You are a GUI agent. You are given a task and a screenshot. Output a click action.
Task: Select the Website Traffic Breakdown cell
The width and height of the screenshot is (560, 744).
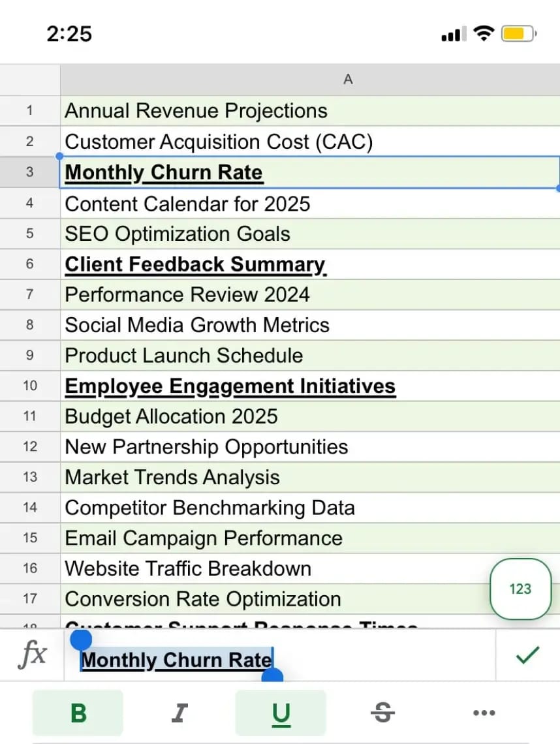[x=188, y=568]
